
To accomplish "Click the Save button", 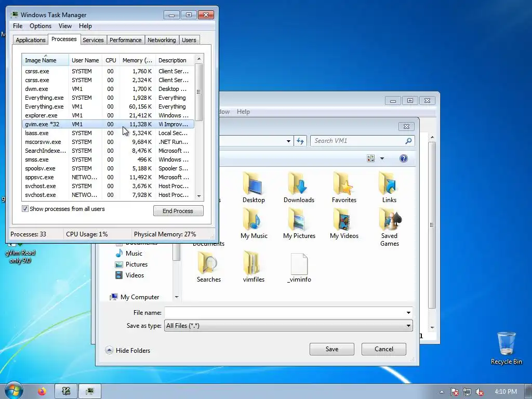I will [332, 349].
